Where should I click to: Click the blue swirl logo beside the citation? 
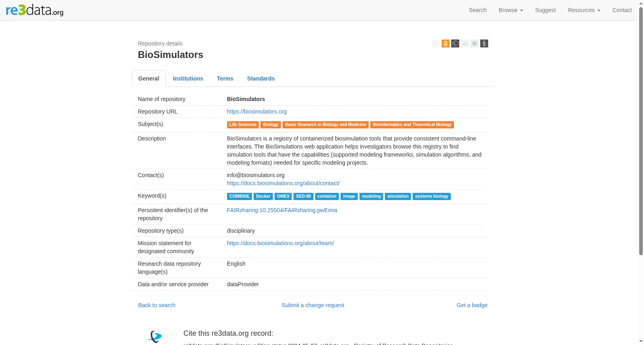click(155, 337)
